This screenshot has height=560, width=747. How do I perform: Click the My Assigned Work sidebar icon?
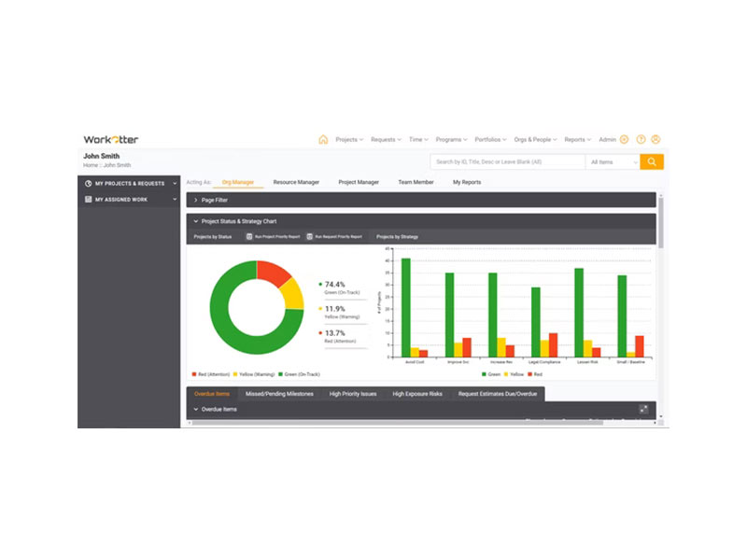point(88,200)
